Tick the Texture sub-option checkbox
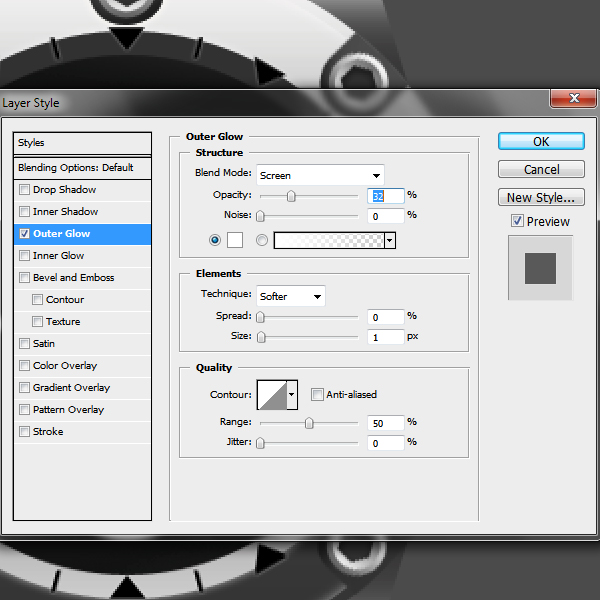Viewport: 600px width, 600px height. tap(38, 321)
